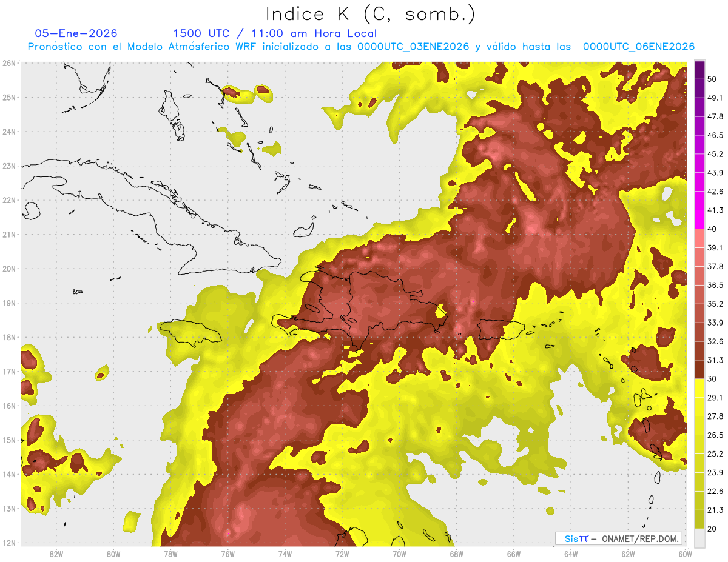Click the colorbar label '40'
The width and height of the screenshot is (728, 562).
[x=713, y=229]
